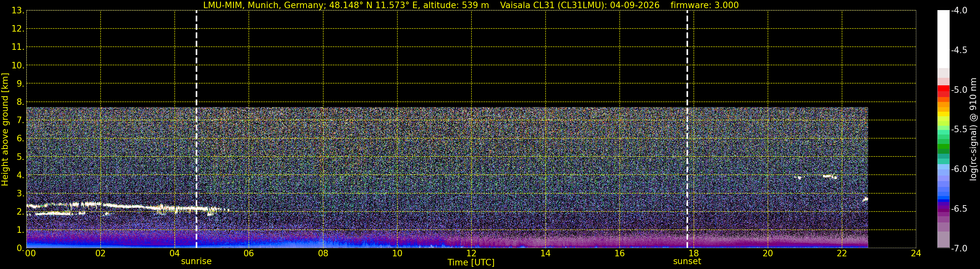Screen dimensions: 980x269
Task: Click the -6.5 tick on the colorbar
Action: (x=959, y=208)
